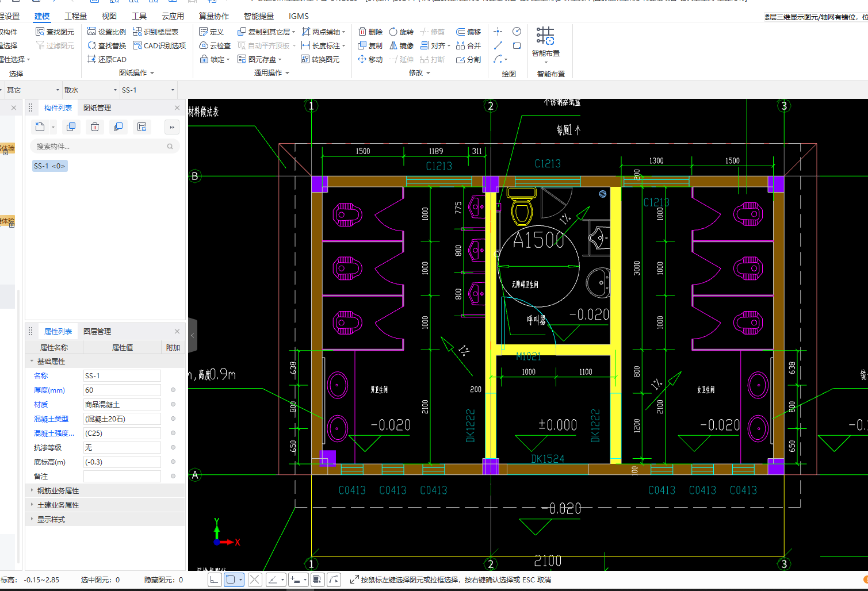This screenshot has height=591, width=868.
Task: Select SS-1 <0> component in list
Action: tap(50, 166)
